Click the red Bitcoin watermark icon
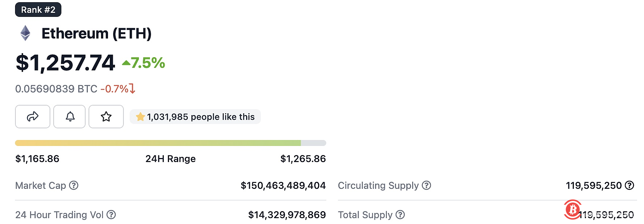The image size is (644, 224). point(572,209)
